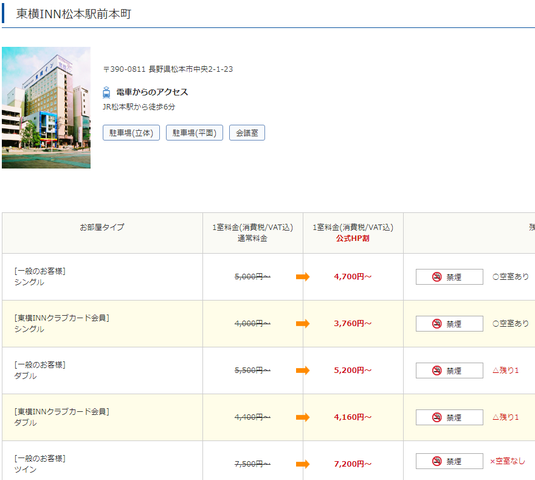
Task: Click the text JR松本駅から徒歩6分
Action: [x=139, y=107]
